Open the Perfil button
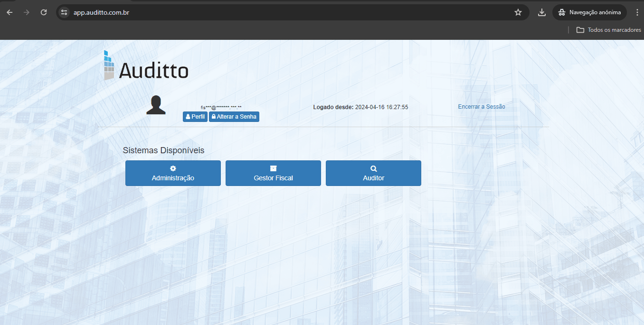The width and height of the screenshot is (644, 325). coord(195,117)
